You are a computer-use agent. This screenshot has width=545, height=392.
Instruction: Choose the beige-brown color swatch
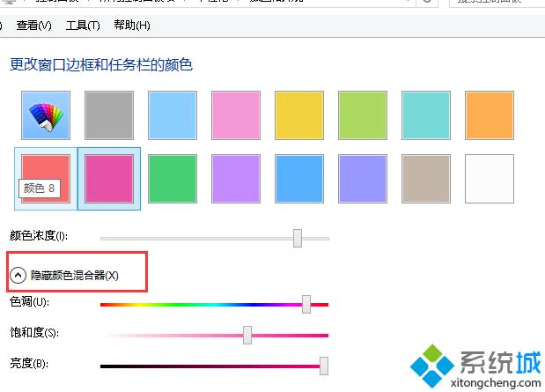pyautogui.click(x=426, y=179)
